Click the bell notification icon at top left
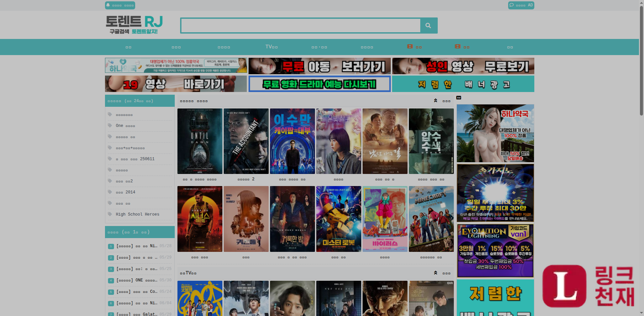The width and height of the screenshot is (644, 316). click(x=108, y=5)
